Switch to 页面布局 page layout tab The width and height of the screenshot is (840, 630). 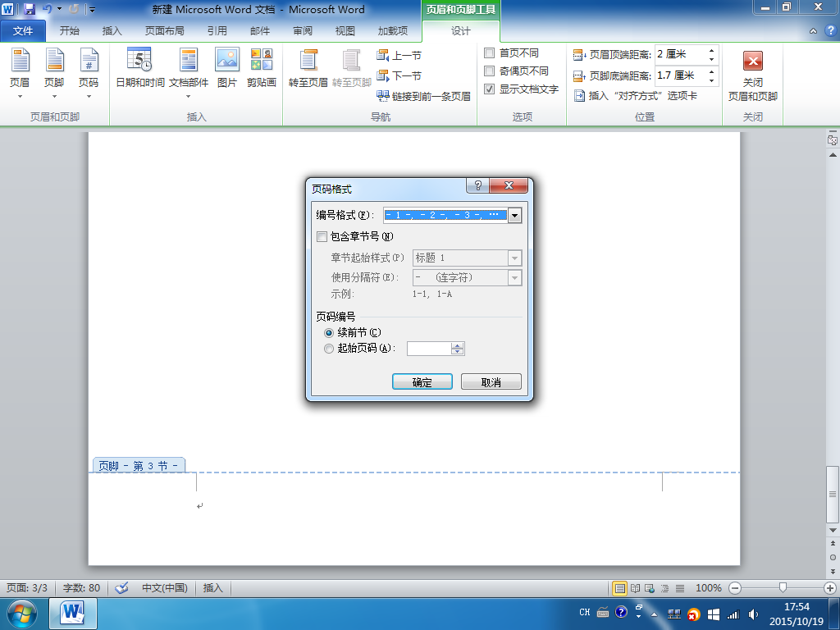(x=164, y=31)
